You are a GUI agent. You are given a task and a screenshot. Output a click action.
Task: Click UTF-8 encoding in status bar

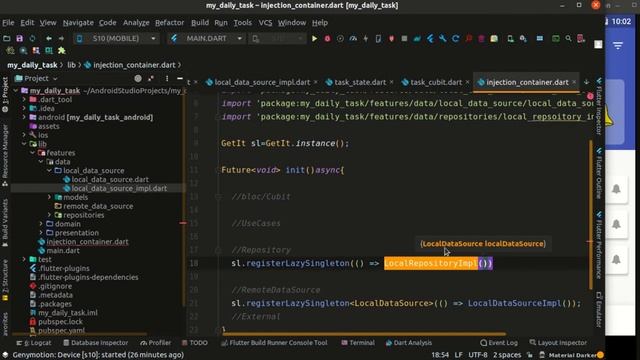click(478, 355)
